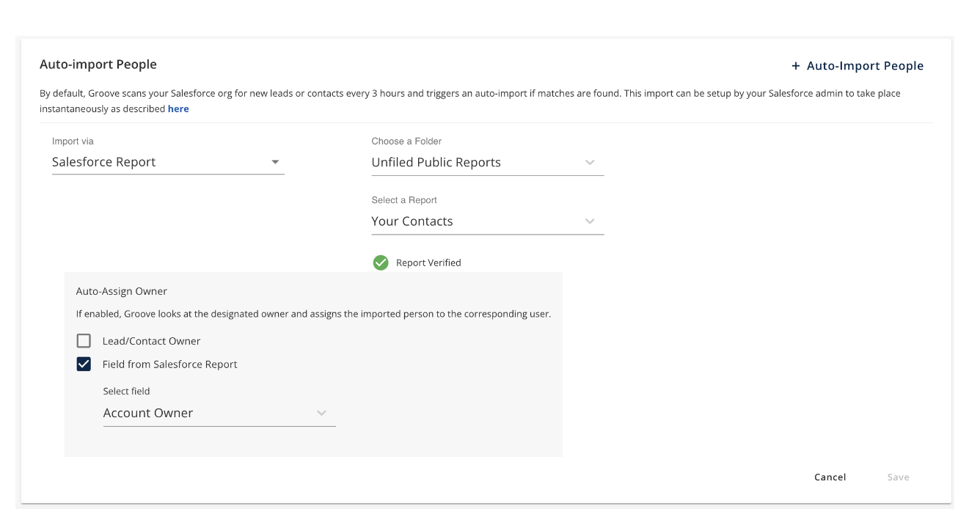
Task: Open the Account Owner select field dropdown
Action: point(219,414)
